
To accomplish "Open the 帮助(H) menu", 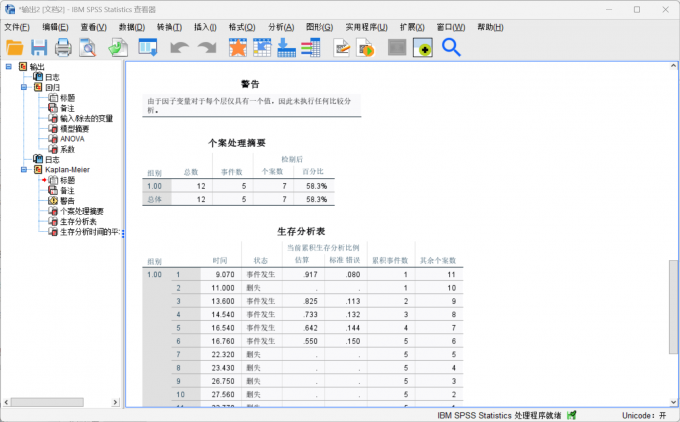I will (x=490, y=27).
